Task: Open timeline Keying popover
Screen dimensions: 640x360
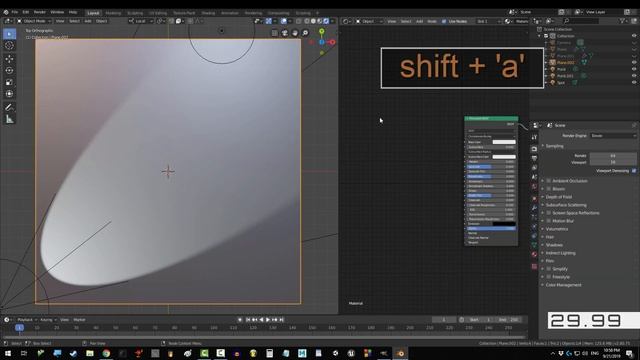Action: click(x=48, y=320)
